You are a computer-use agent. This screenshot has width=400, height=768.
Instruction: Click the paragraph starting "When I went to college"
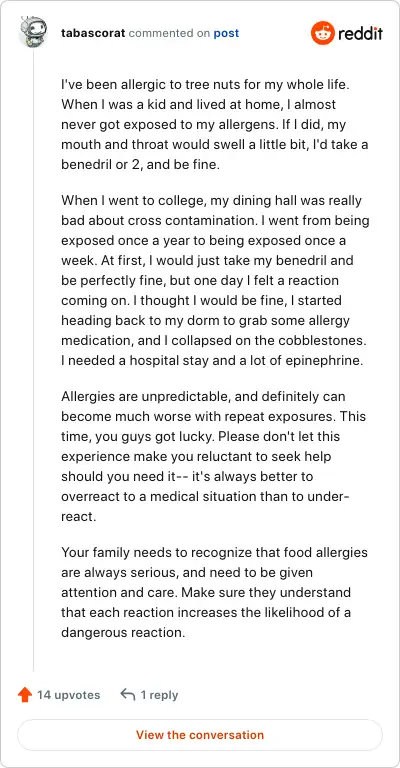(215, 281)
